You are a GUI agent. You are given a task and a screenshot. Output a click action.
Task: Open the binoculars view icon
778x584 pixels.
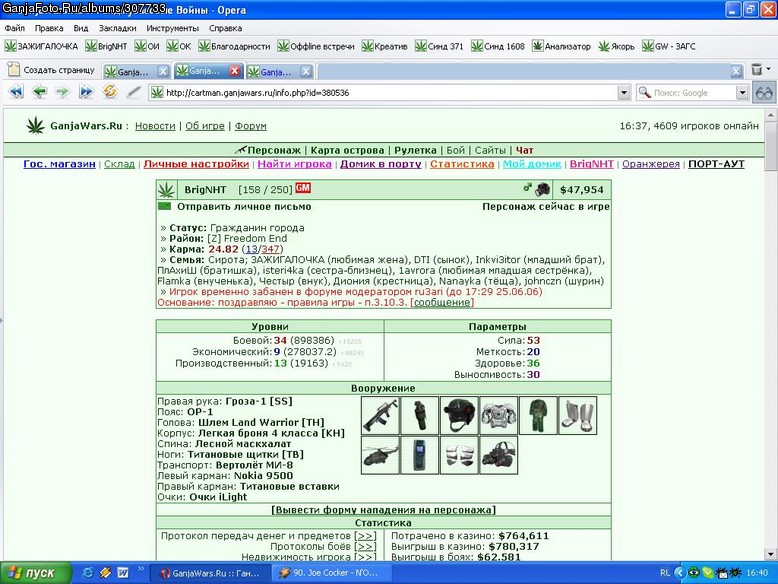pos(764,93)
